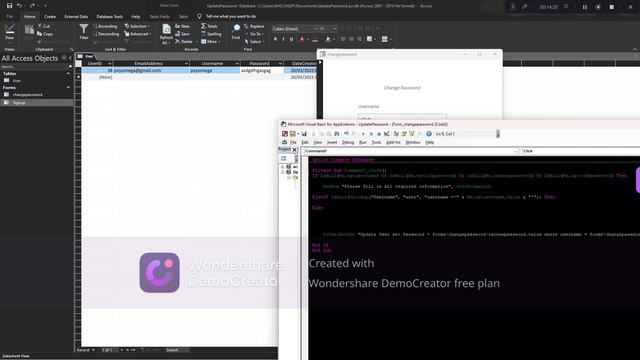
Task: Click Replace in the Find group
Action: click(x=254, y=26)
